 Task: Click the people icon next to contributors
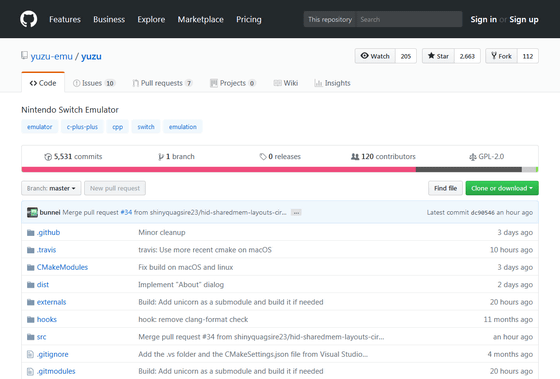point(355,156)
